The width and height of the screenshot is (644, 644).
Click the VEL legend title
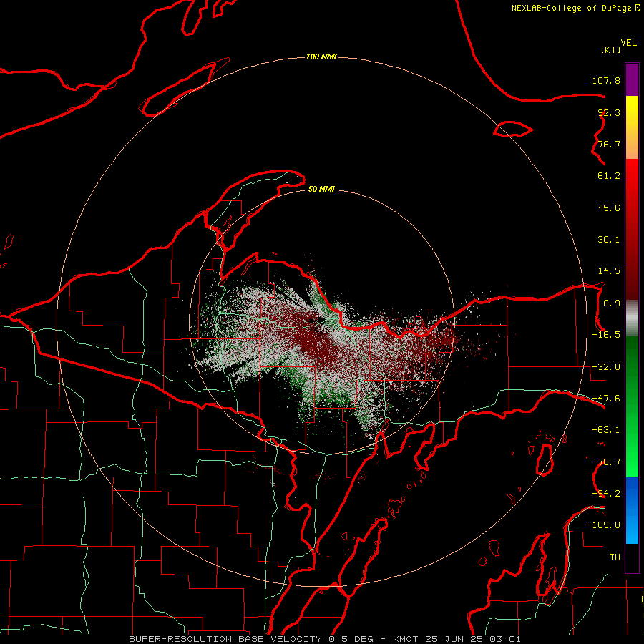(x=628, y=43)
